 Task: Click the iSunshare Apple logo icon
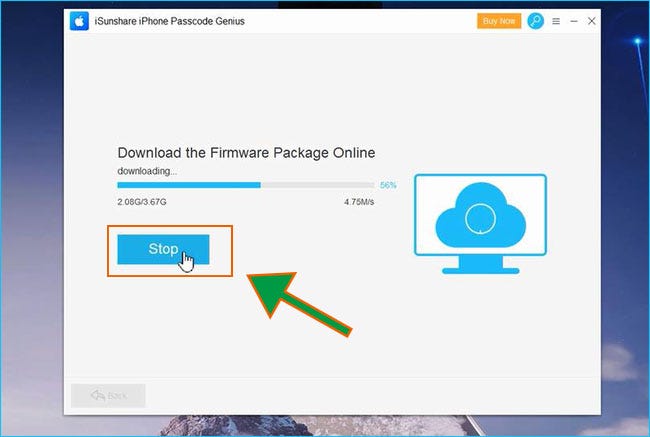pos(79,21)
